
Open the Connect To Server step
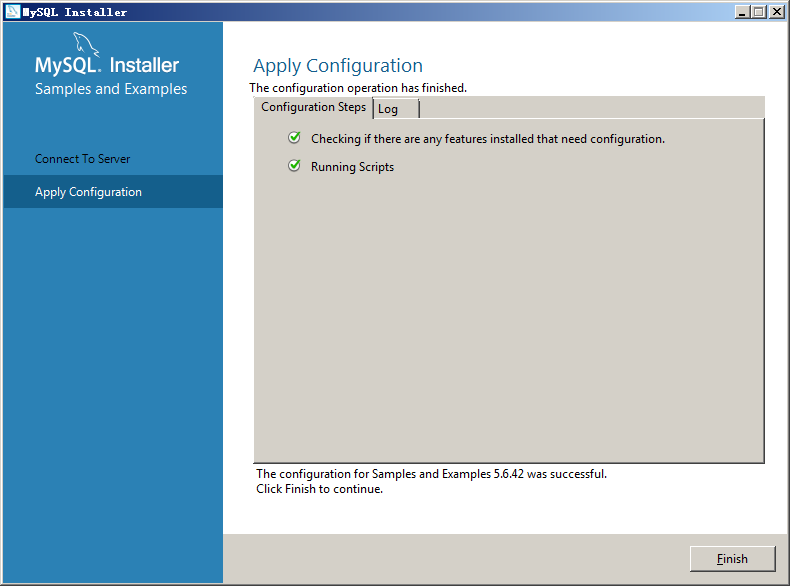point(83,159)
